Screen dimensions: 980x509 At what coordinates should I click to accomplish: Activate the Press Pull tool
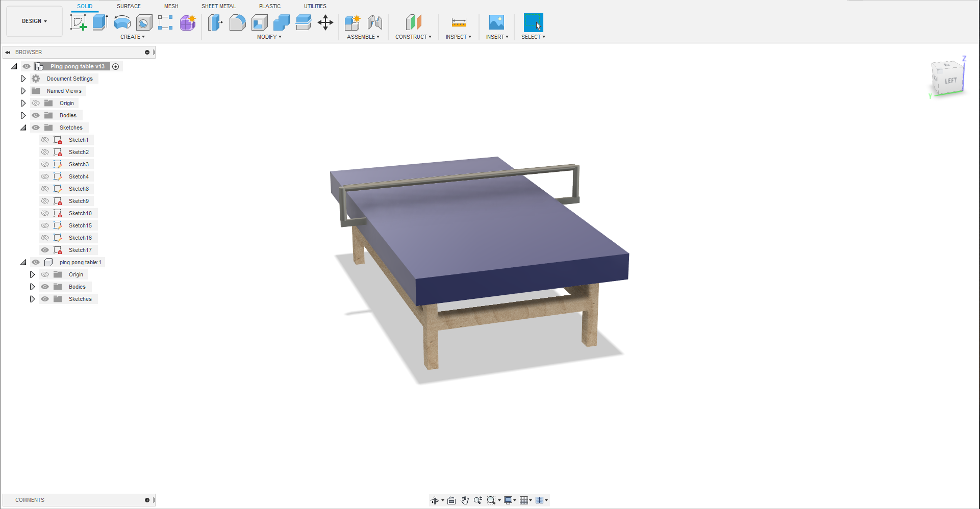pyautogui.click(x=215, y=22)
